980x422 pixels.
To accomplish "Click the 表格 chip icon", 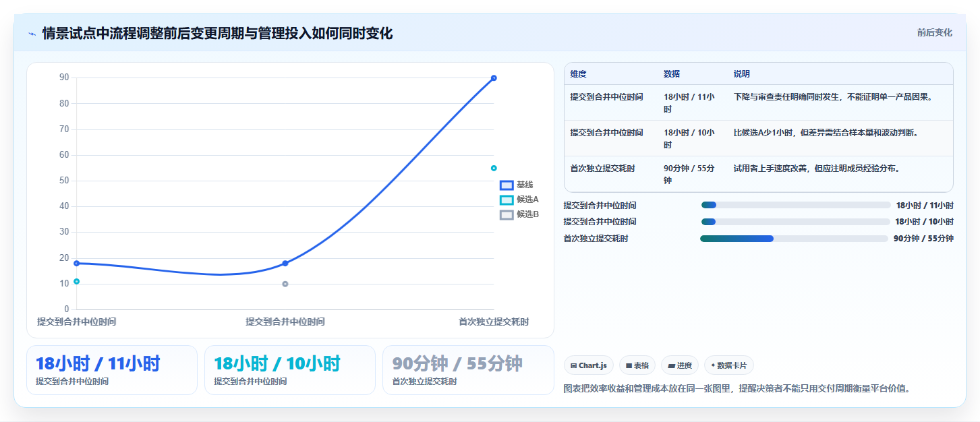I will pyautogui.click(x=629, y=365).
